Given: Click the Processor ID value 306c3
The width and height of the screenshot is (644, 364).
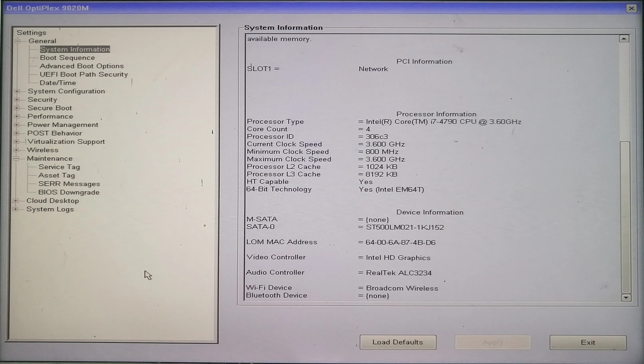Looking at the screenshot, I should pos(377,137).
